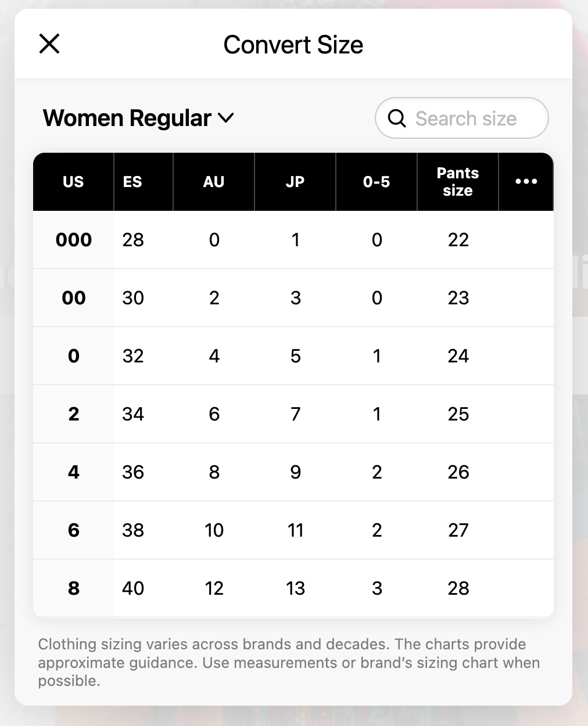Image resolution: width=588 pixels, height=726 pixels.
Task: Choose the US size 0 row
Action: click(x=293, y=356)
